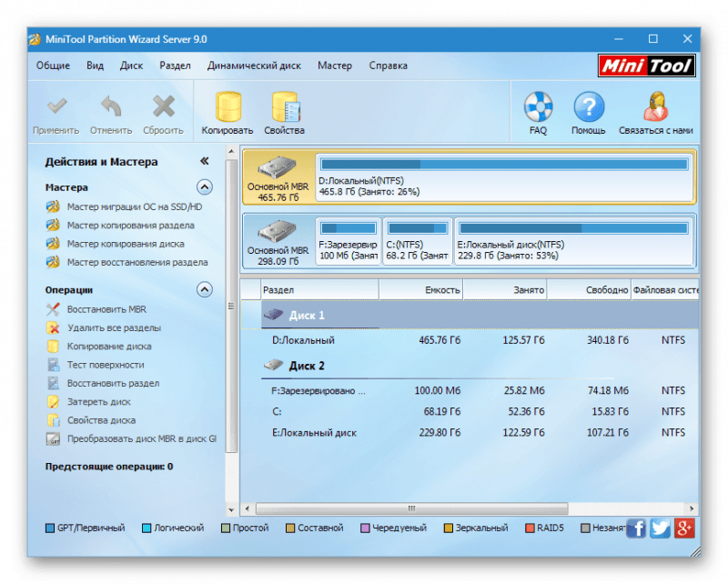
Task: Click the Сбросить (Discard) toolbar icon
Action: pos(162,107)
